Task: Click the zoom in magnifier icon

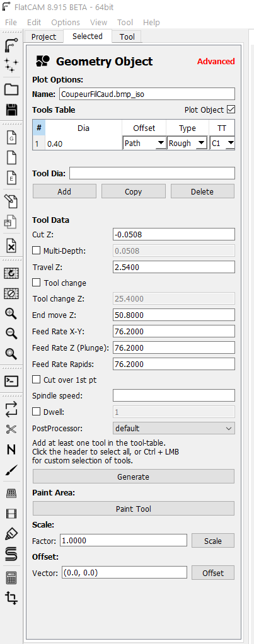Action: tap(11, 314)
